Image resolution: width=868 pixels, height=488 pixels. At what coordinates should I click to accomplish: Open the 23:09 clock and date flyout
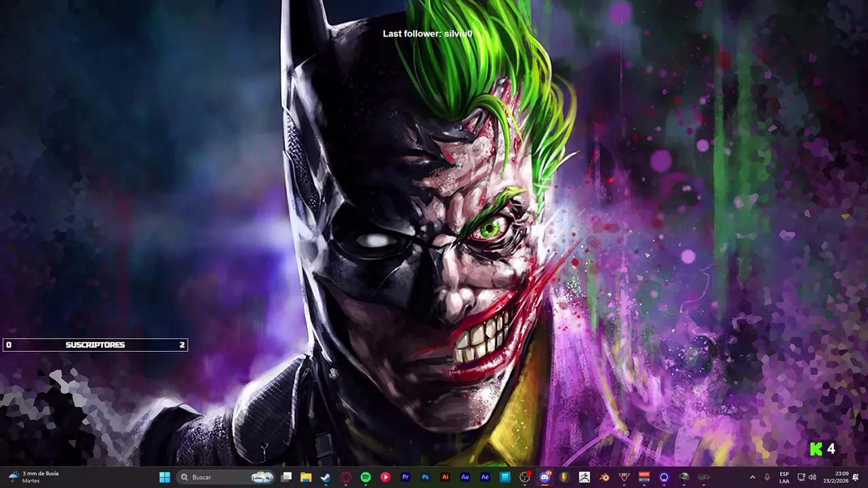[836, 477]
